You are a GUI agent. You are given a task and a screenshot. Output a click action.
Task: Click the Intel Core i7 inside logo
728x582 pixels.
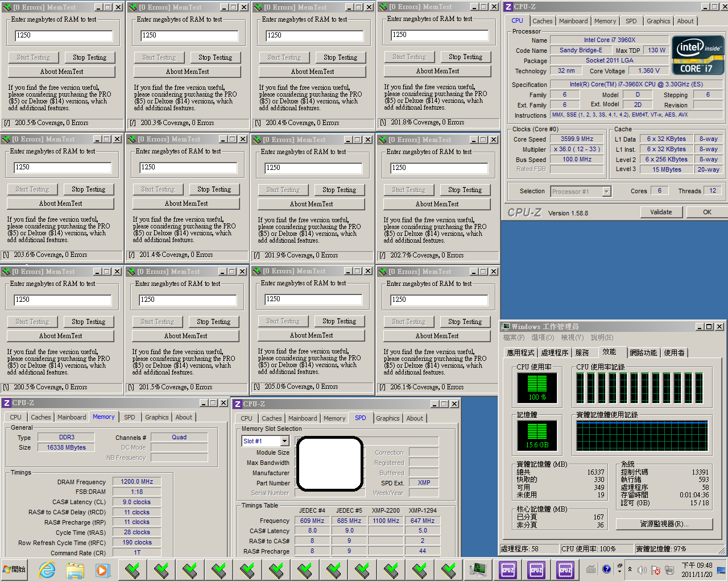coord(698,55)
